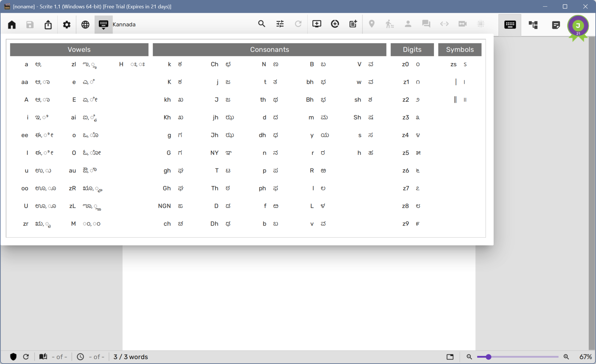Viewport: 596px width, 364px height.
Task: Click the add-new-scene screen icon
Action: point(317,24)
